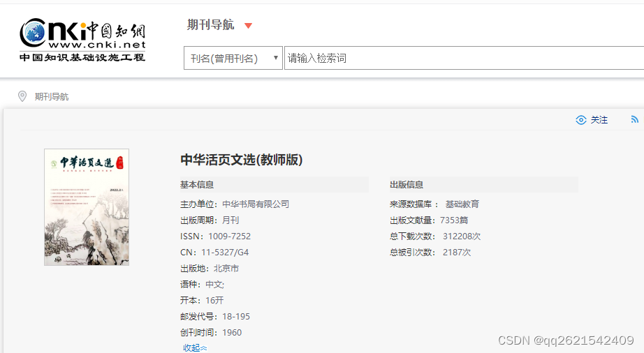Click the title 中华活页文选(教师版)
Image resolution: width=644 pixels, height=353 pixels.
pos(242,160)
